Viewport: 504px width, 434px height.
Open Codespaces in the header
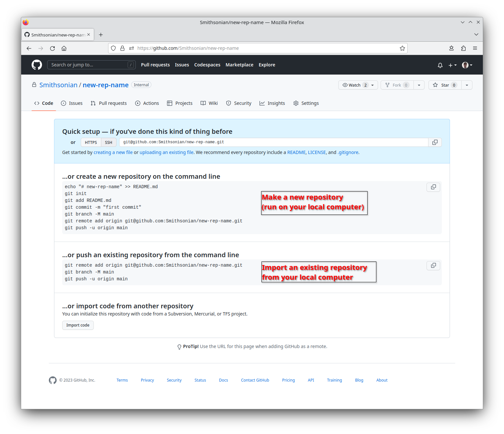tap(207, 65)
